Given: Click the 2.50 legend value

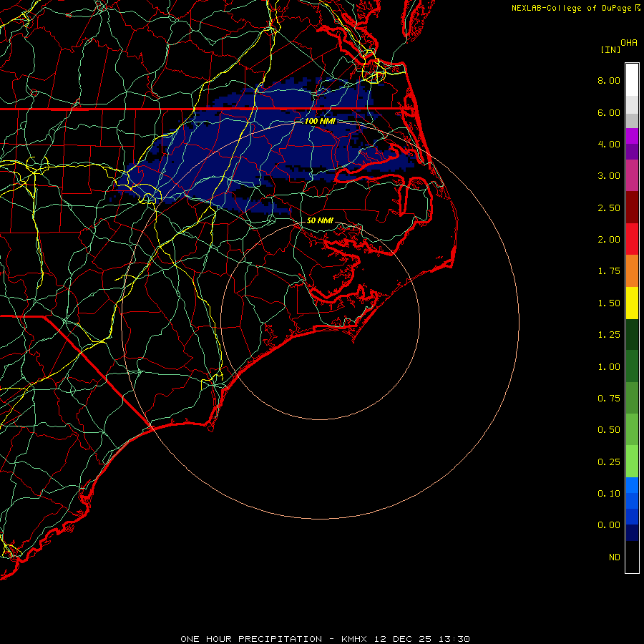Looking at the screenshot, I should (609, 208).
